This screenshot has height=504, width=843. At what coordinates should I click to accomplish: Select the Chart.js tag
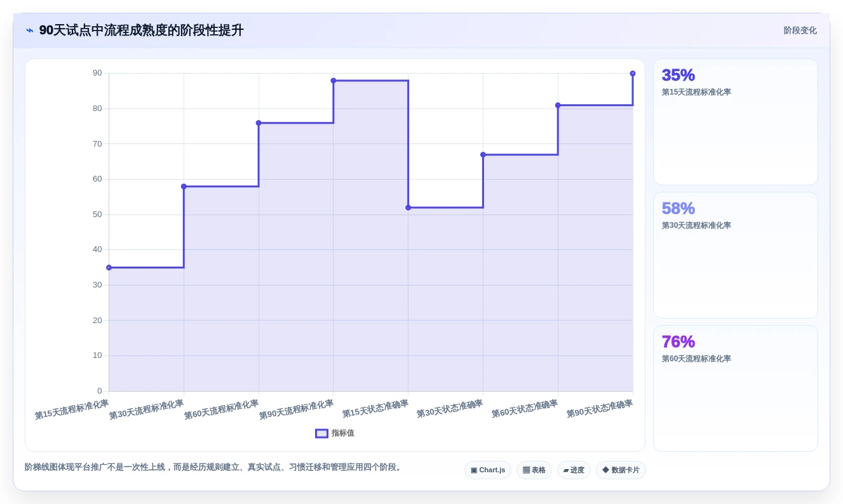(x=488, y=470)
